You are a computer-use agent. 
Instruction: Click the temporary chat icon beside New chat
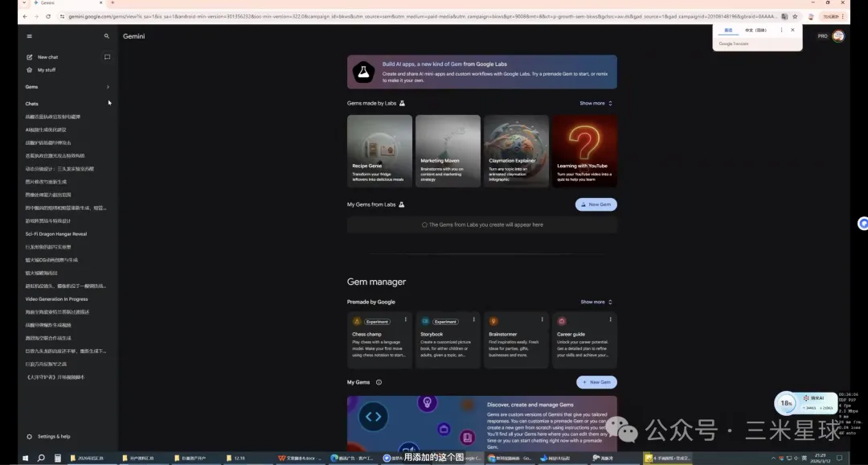[108, 57]
